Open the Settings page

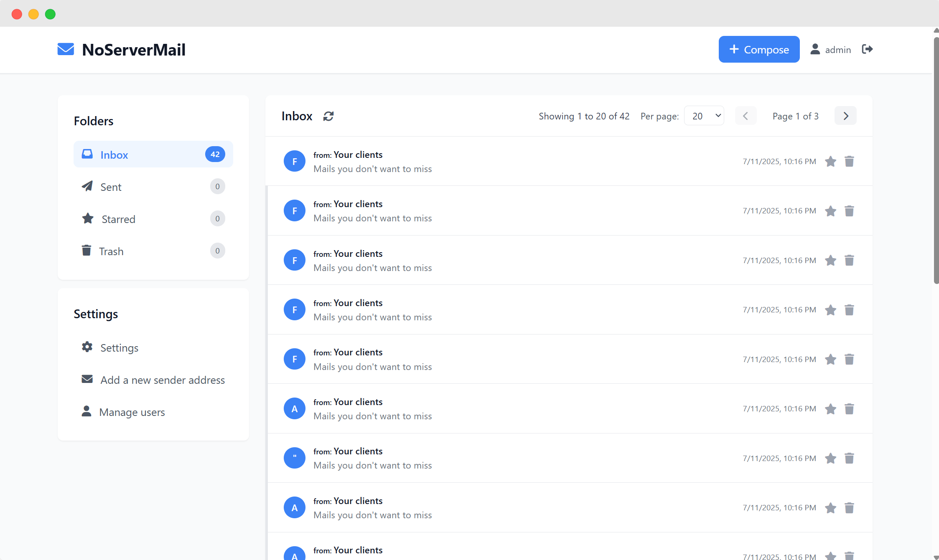point(153,347)
